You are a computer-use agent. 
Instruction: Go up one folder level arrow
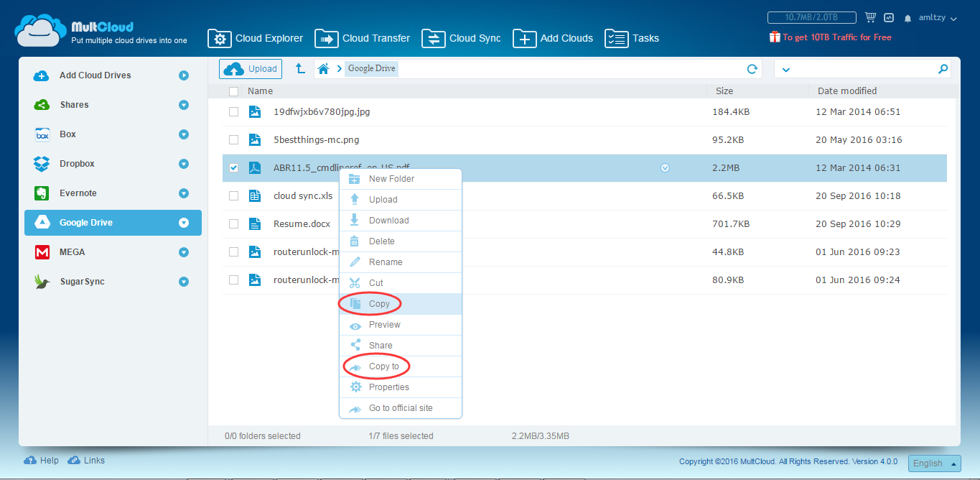pyautogui.click(x=300, y=69)
